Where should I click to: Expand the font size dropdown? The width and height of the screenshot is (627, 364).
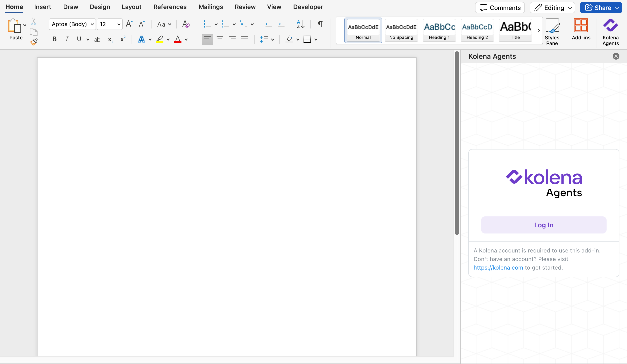tap(119, 24)
